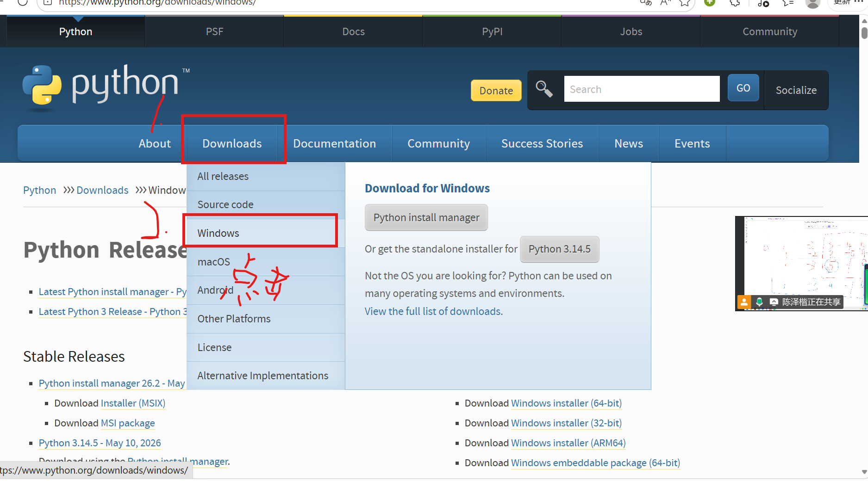Add page to favorites with the star icon

(x=685, y=3)
